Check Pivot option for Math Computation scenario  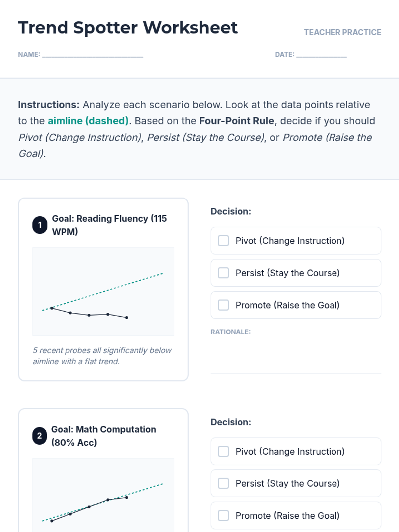[223, 451]
